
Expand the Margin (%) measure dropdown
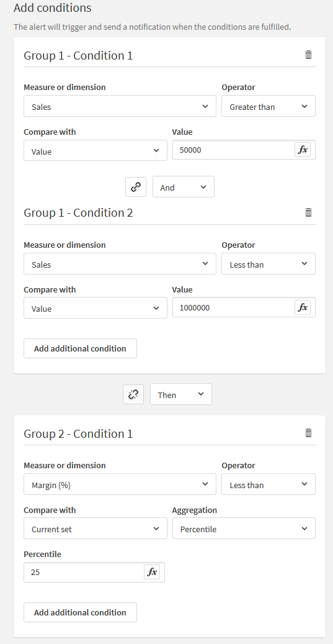tap(120, 484)
